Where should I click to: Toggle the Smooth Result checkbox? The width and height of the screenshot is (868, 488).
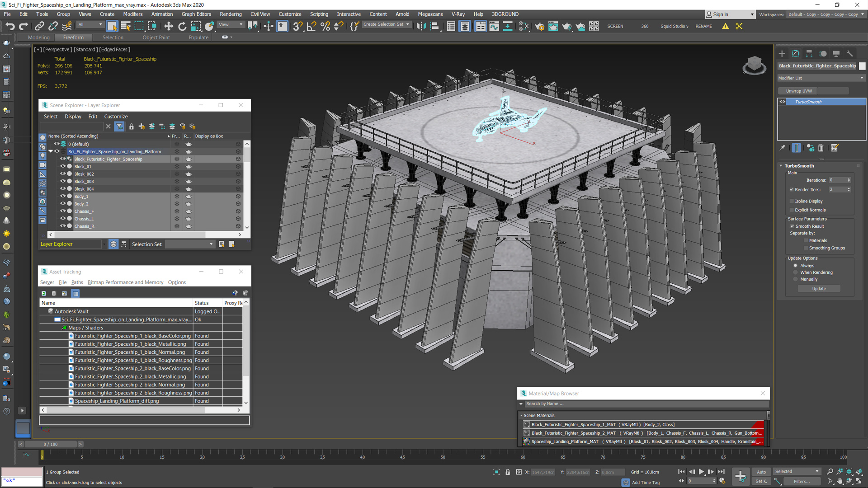pyautogui.click(x=792, y=226)
